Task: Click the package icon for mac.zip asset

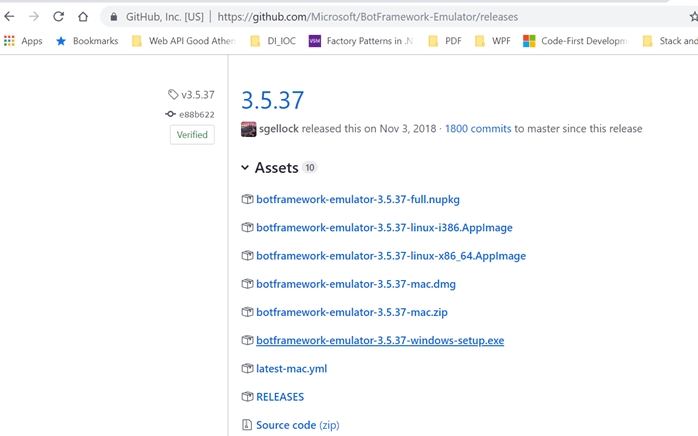Action: pyautogui.click(x=247, y=312)
